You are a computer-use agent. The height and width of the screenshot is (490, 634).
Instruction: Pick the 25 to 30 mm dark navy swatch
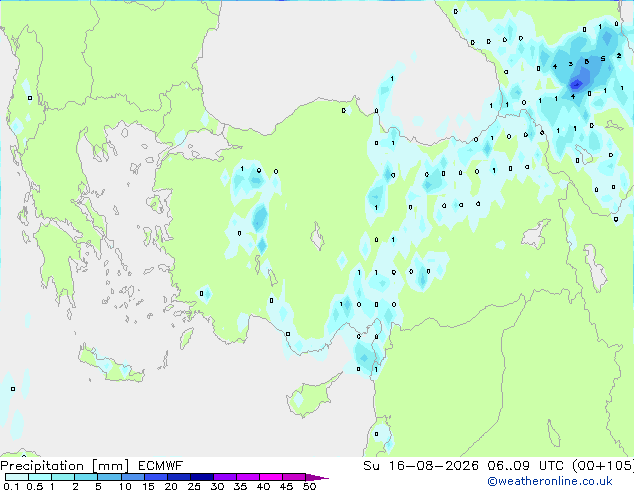pyautogui.click(x=201, y=477)
